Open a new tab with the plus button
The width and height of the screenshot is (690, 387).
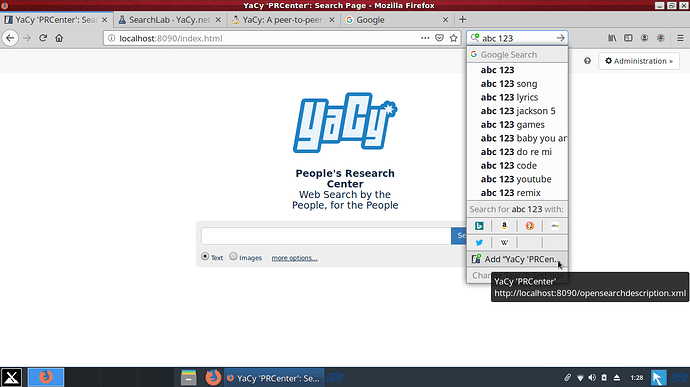[462, 19]
